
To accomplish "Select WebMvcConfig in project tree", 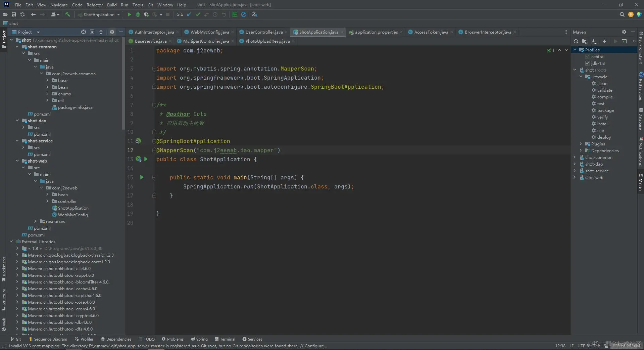I will 73,215.
